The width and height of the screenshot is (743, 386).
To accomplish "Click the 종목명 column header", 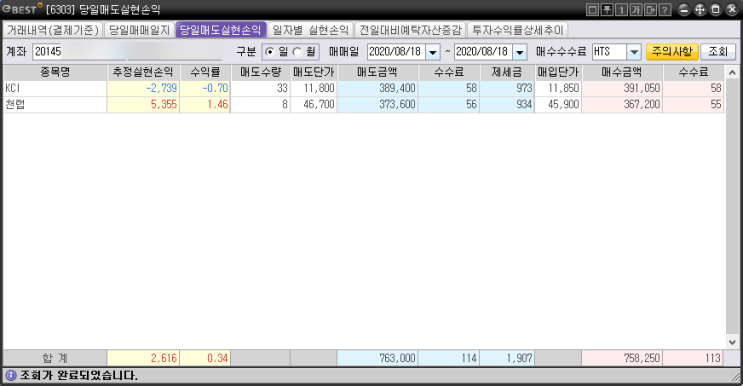I will [x=55, y=72].
